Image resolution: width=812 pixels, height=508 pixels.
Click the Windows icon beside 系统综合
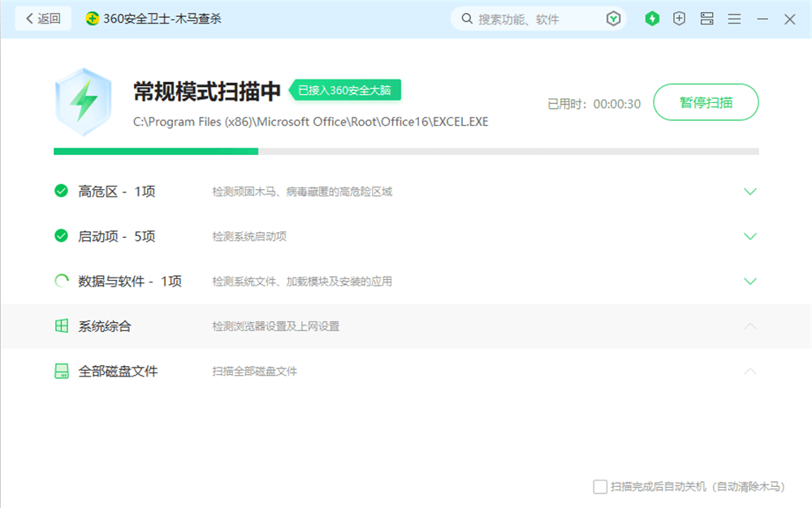pyautogui.click(x=61, y=326)
